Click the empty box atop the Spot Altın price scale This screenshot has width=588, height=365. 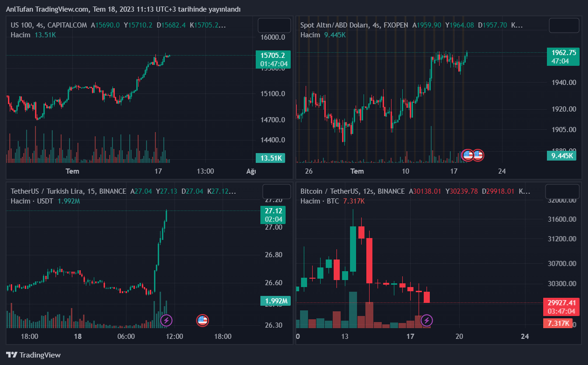(564, 25)
